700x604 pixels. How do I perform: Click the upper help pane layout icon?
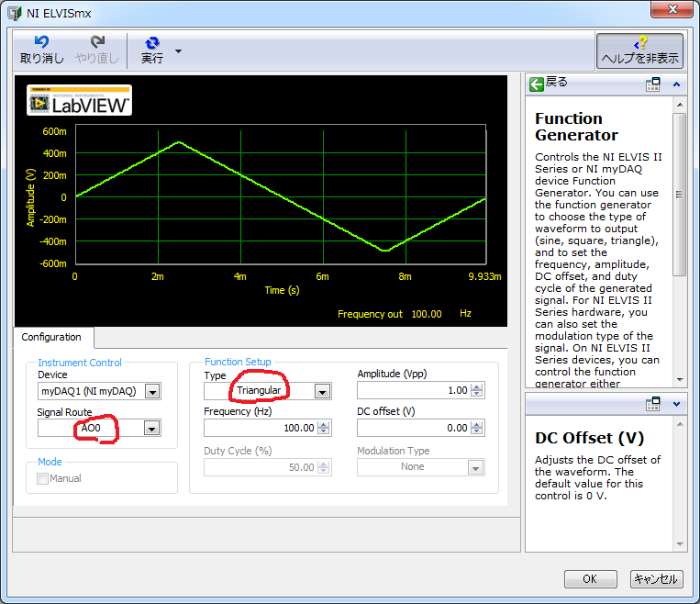coord(652,84)
